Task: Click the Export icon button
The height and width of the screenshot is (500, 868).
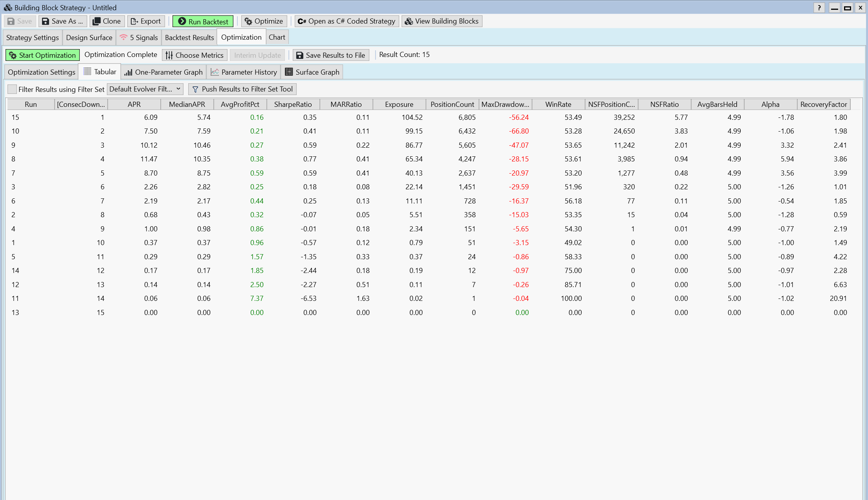Action: click(x=134, y=21)
